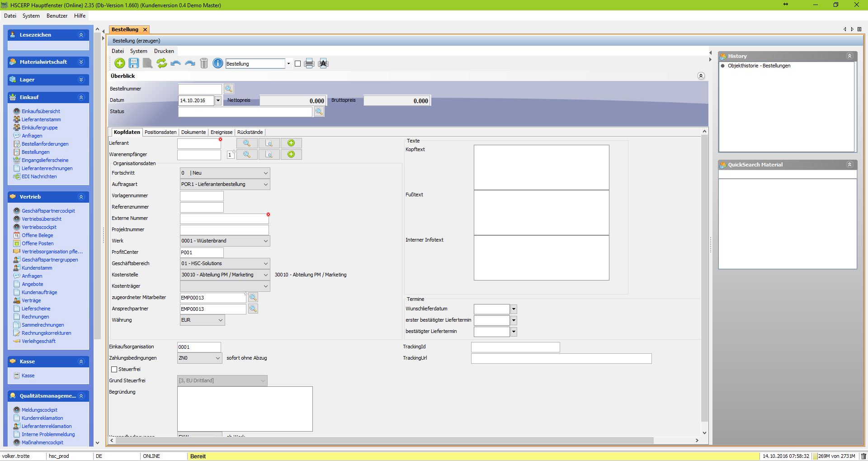Open Lieferantenstamm in the Einkauf list
The width and height of the screenshot is (868, 461).
click(x=41, y=119)
